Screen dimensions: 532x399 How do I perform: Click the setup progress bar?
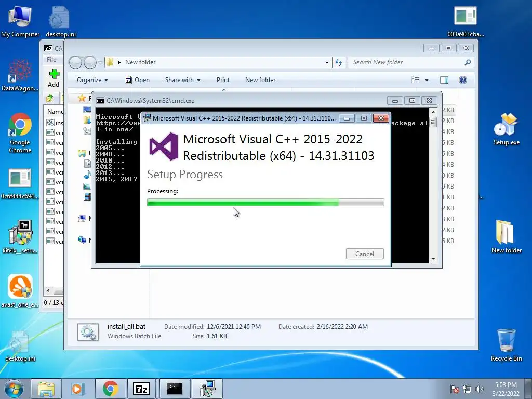[x=265, y=203]
